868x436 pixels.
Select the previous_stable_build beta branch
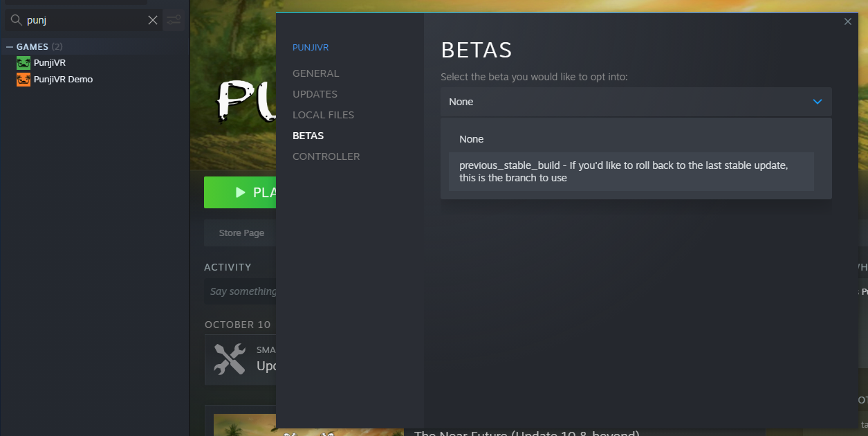pyautogui.click(x=631, y=172)
